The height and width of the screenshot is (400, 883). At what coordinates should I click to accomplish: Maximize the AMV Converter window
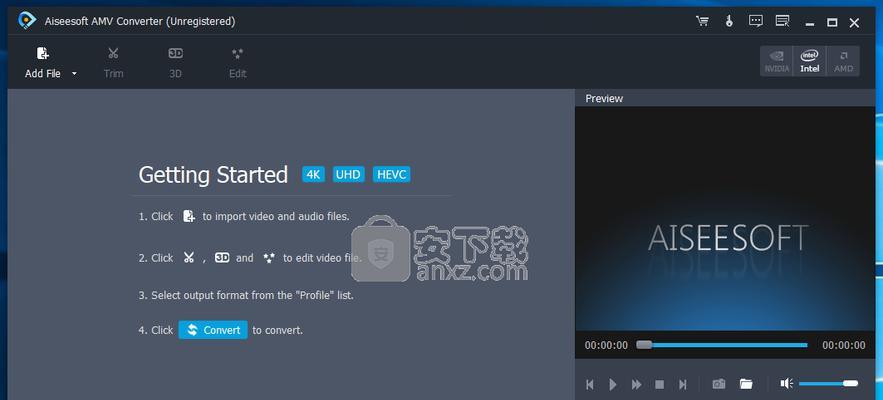(x=832, y=23)
